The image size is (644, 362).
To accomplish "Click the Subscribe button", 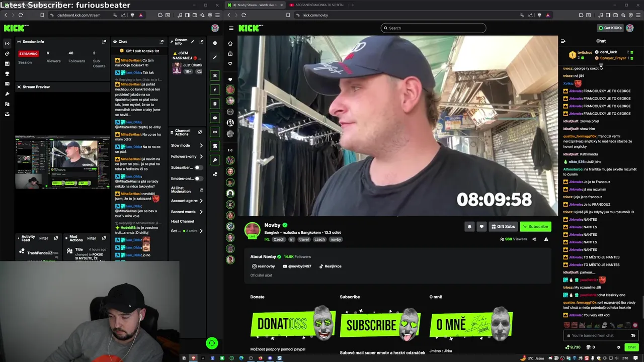I will 535,227.
